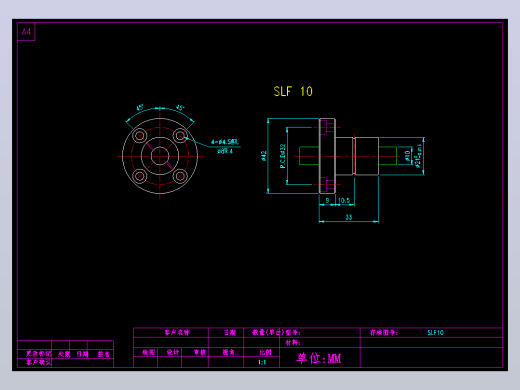Click the '材料:' material label

point(293,342)
